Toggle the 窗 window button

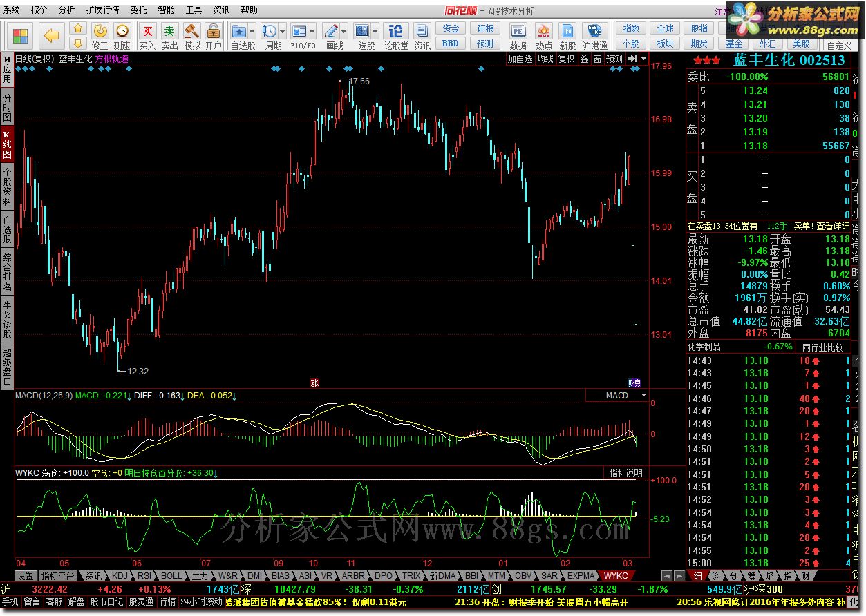[597, 59]
